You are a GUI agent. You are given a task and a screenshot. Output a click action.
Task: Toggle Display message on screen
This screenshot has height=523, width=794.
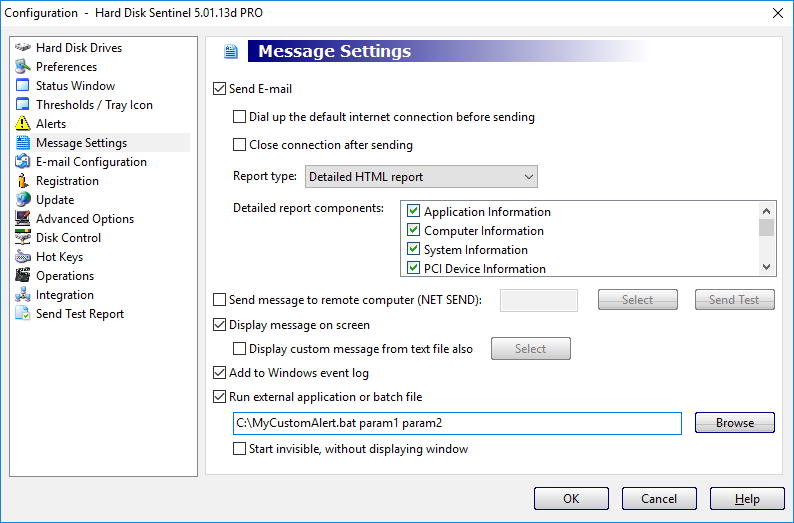click(219, 325)
